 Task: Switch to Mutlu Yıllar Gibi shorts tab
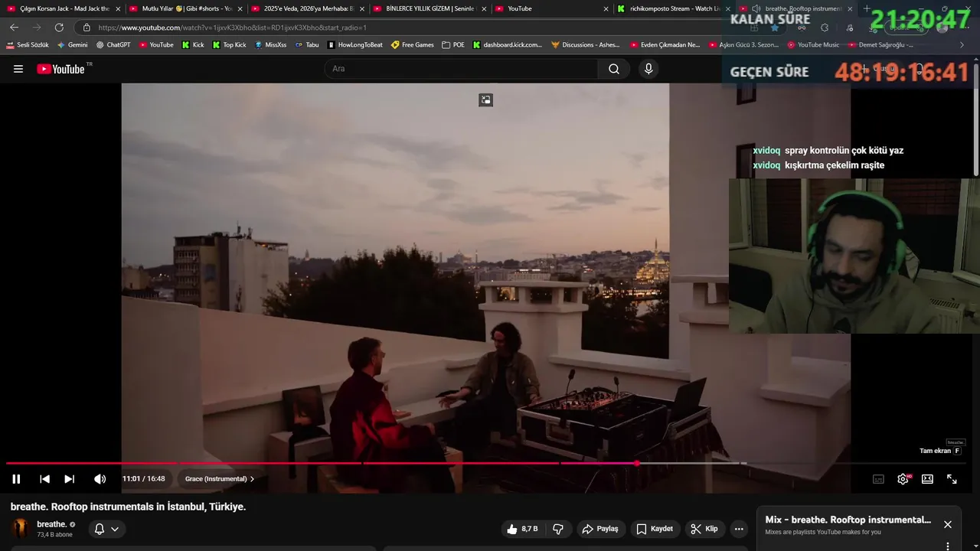pos(187,8)
